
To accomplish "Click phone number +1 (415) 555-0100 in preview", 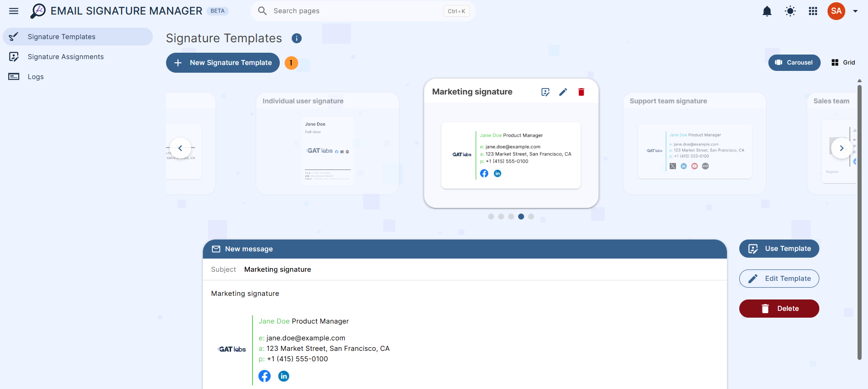I will pyautogui.click(x=298, y=359).
